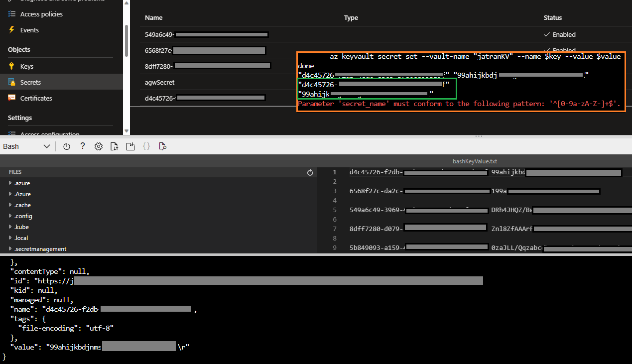
Task: Expand the .kube folder
Action: click(10, 227)
